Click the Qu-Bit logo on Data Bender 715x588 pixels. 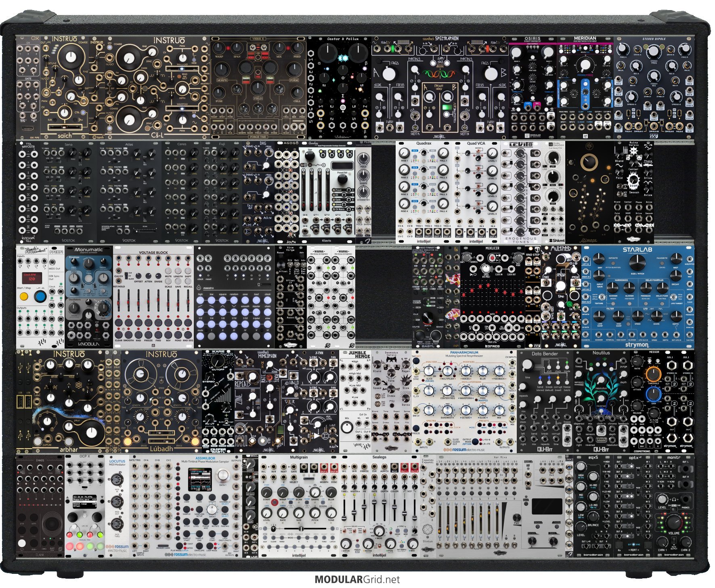[x=545, y=449]
